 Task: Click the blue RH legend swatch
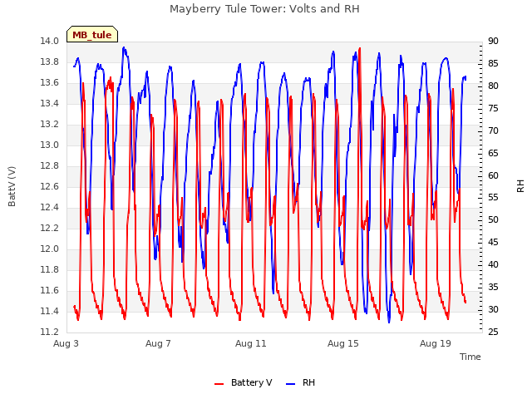coord(290,384)
